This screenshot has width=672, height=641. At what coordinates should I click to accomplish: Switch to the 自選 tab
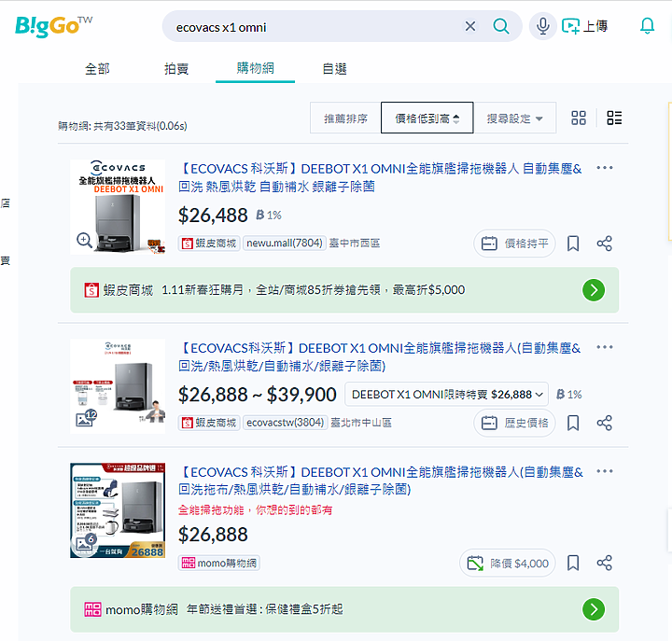(334, 68)
